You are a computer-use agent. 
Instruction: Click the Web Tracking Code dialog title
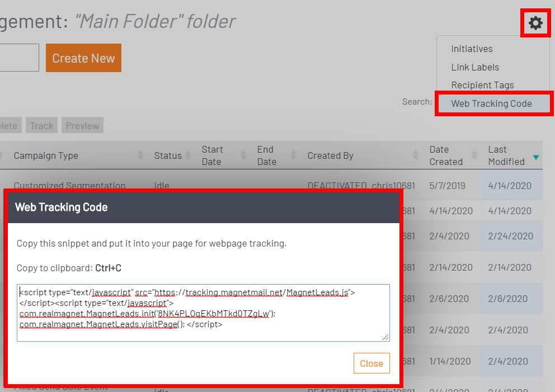[61, 207]
